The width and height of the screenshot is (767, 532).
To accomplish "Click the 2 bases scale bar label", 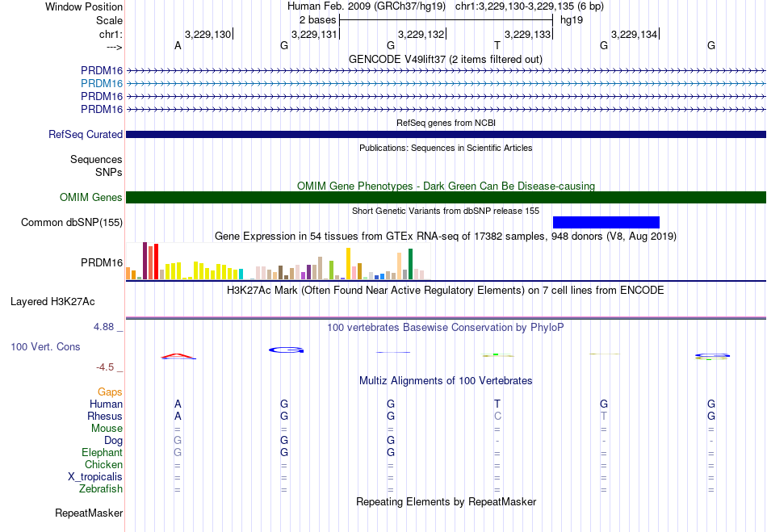I will (317, 20).
